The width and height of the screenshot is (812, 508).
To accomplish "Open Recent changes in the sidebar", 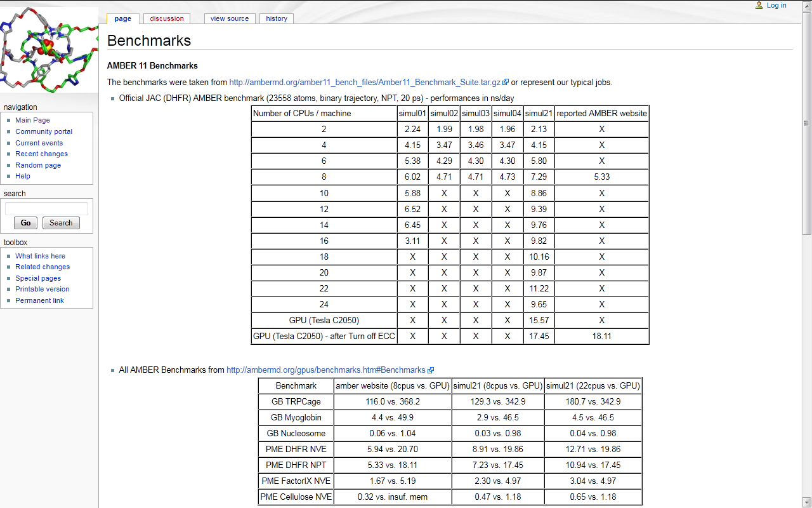I will click(41, 154).
